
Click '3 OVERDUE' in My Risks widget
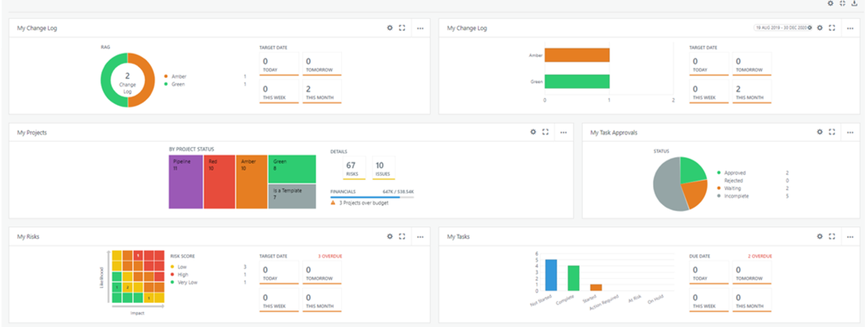tap(330, 256)
